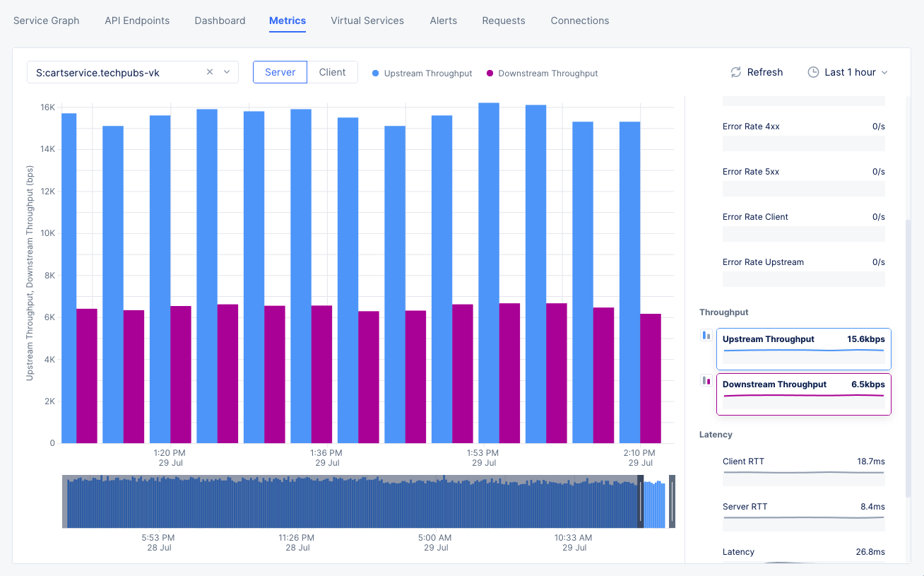The image size is (924, 576).
Task: Open the Virtual Services tab
Action: click(x=367, y=20)
